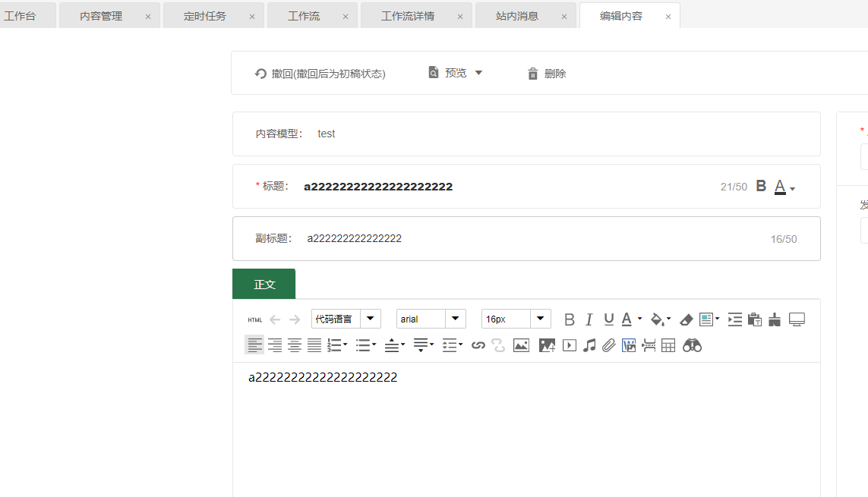
Task: Center align text in editor
Action: point(295,345)
